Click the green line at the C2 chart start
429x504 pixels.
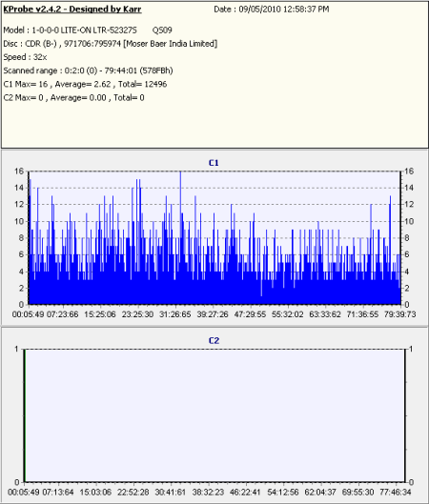point(24,415)
